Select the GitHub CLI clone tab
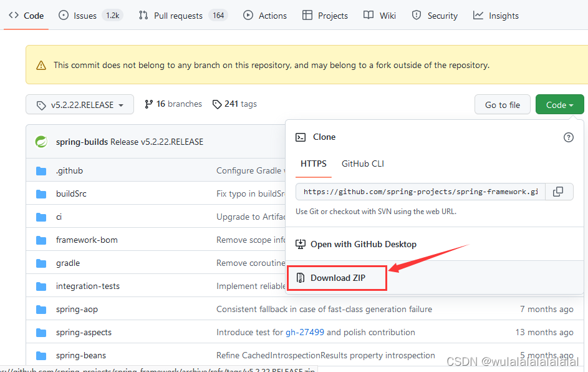 pyautogui.click(x=363, y=164)
